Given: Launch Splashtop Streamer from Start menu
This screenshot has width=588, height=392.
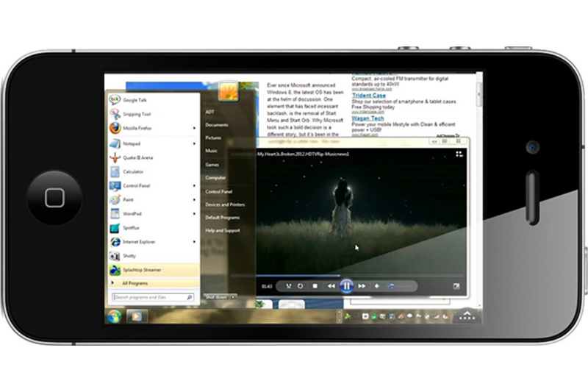Looking at the screenshot, I should coord(142,270).
